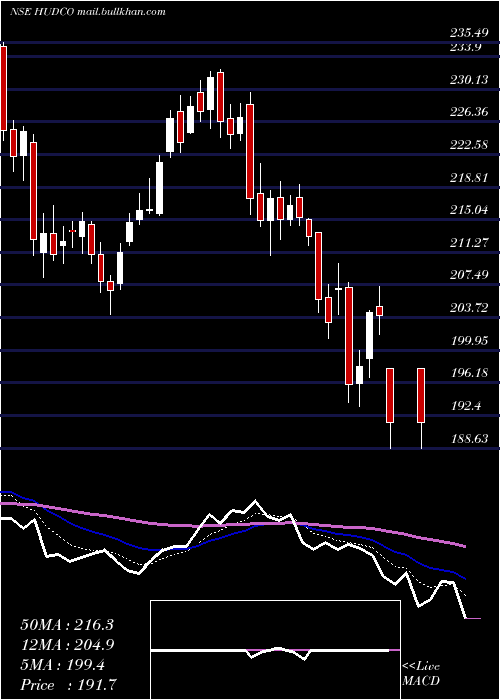
Task: Click the 230.13 price axis label
Action: click(x=469, y=80)
